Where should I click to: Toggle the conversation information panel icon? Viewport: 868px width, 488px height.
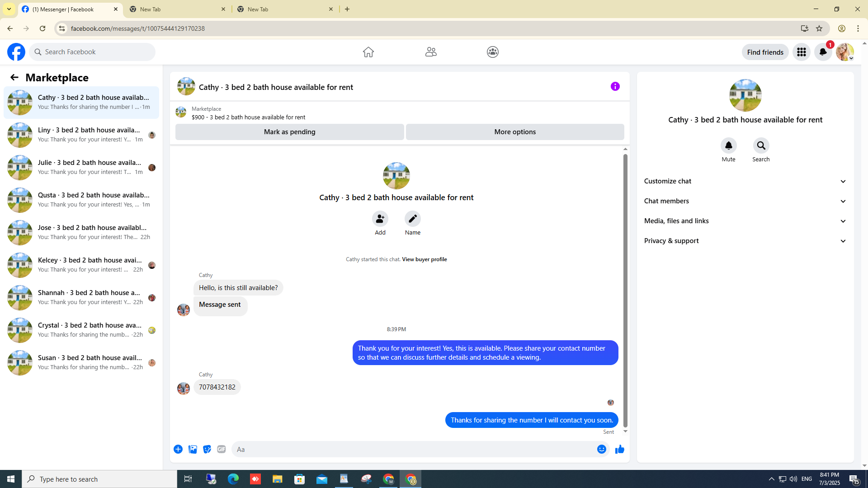point(615,86)
